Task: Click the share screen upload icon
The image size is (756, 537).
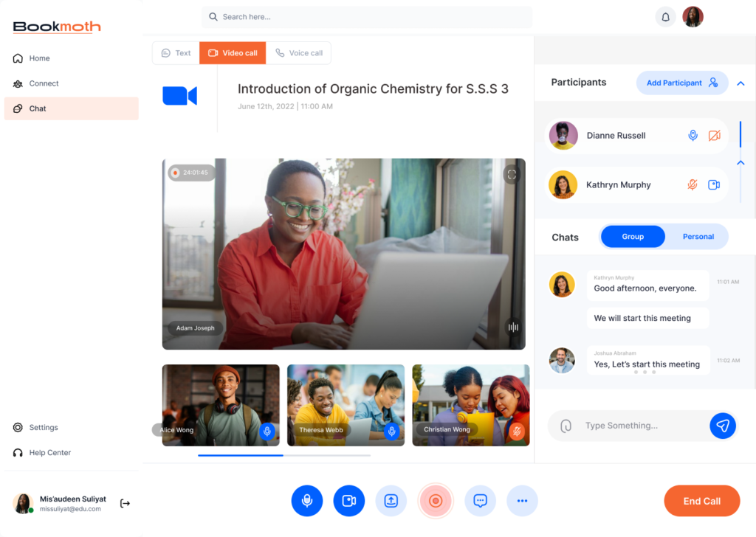Action: [x=391, y=501]
